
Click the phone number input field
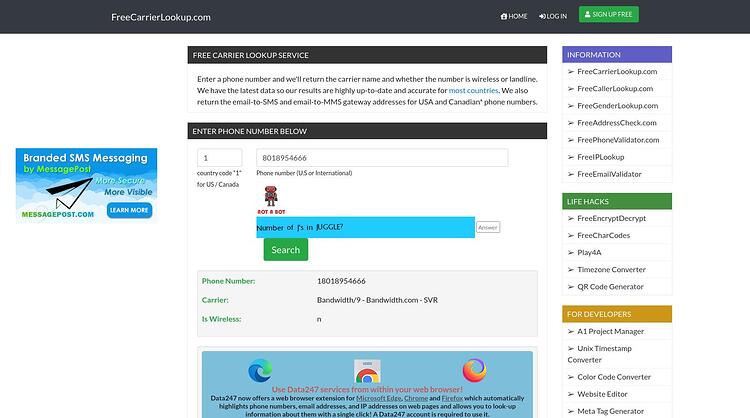coord(382,158)
